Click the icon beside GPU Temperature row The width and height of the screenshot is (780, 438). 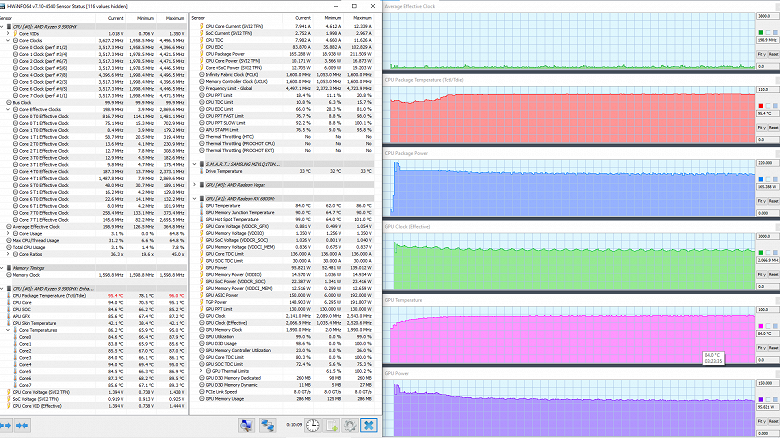[201, 206]
